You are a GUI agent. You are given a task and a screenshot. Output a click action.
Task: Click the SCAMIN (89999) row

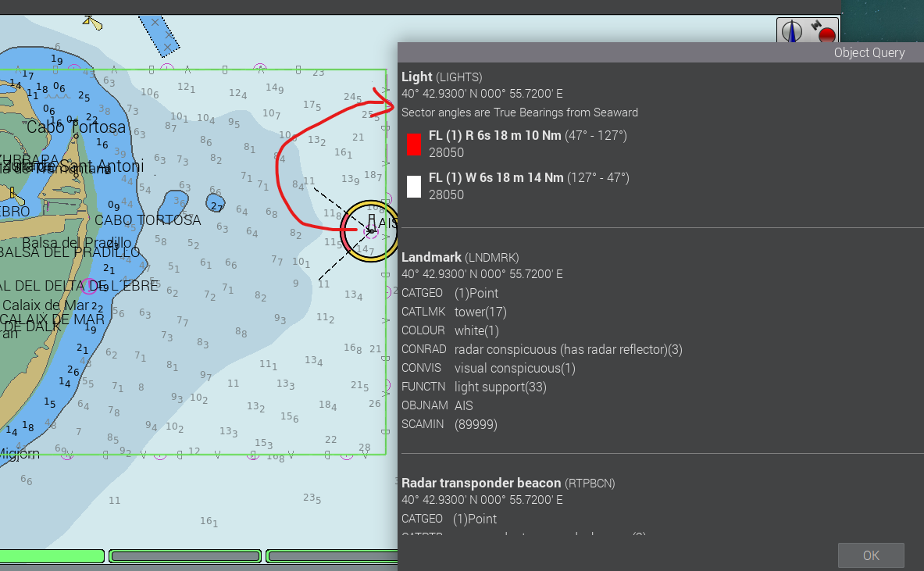coord(450,424)
